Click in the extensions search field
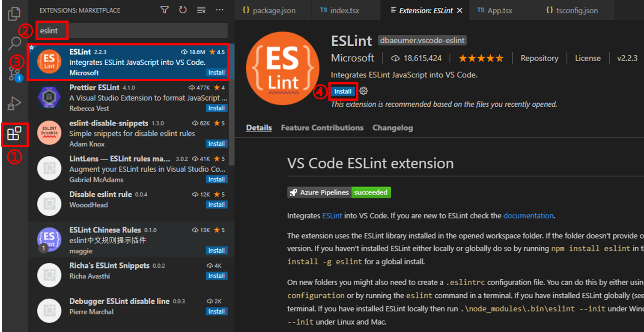 click(131, 31)
